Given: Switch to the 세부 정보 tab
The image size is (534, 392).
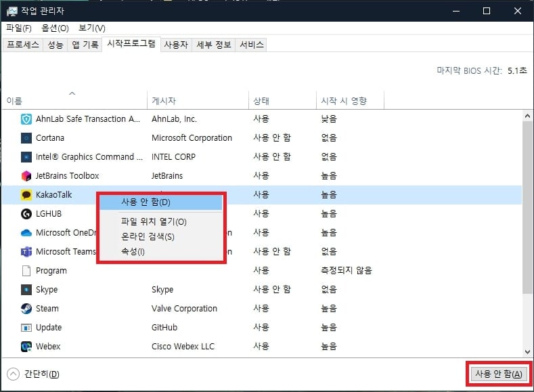Looking at the screenshot, I should pos(214,45).
